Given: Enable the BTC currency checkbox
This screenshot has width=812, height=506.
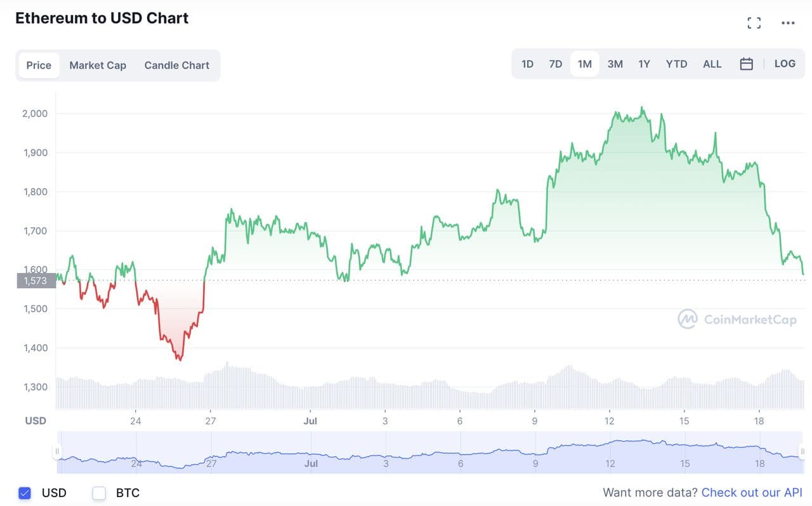Looking at the screenshot, I should [x=99, y=493].
